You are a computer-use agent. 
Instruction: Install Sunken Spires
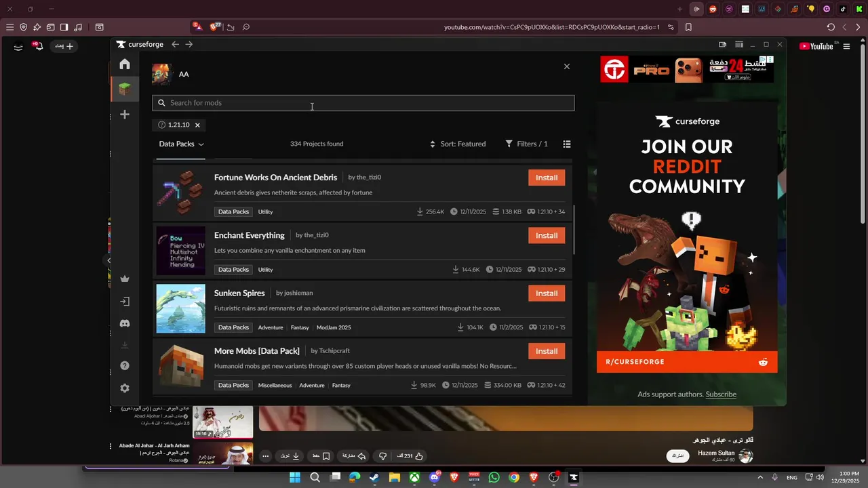(547, 293)
